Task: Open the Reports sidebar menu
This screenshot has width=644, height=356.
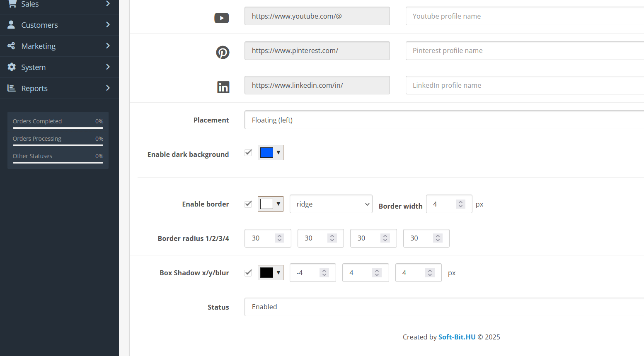Action: tap(59, 88)
